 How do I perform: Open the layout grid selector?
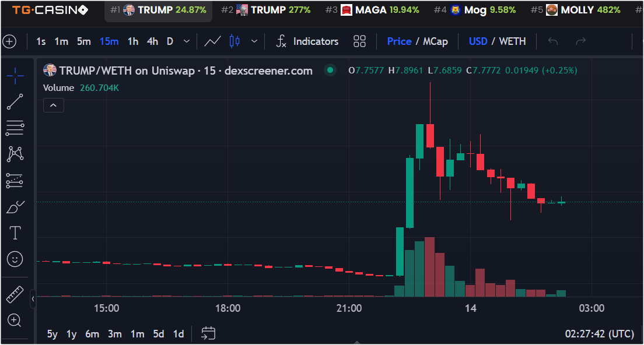[x=359, y=41]
